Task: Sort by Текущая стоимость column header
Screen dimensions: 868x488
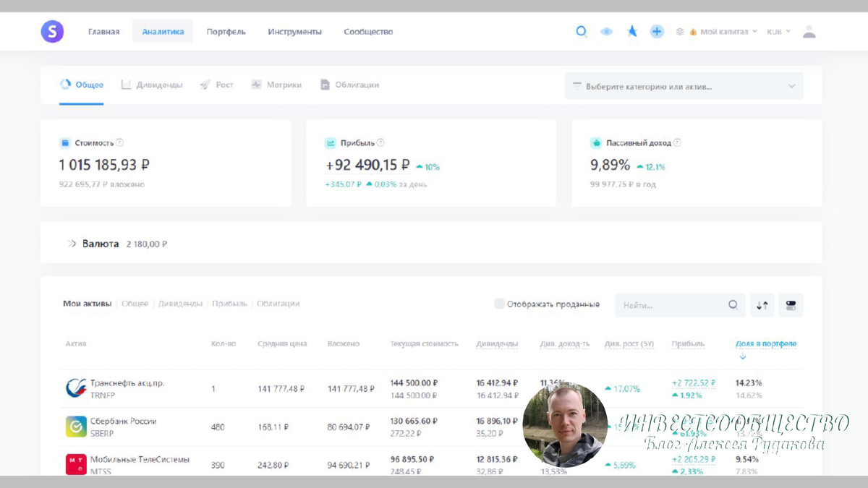Action: tap(424, 343)
